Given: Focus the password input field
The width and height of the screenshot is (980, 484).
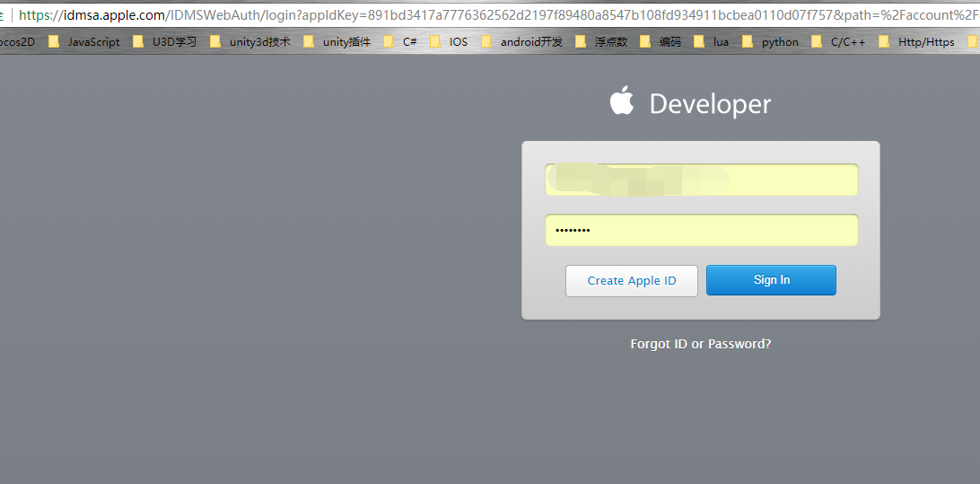Looking at the screenshot, I should (701, 230).
